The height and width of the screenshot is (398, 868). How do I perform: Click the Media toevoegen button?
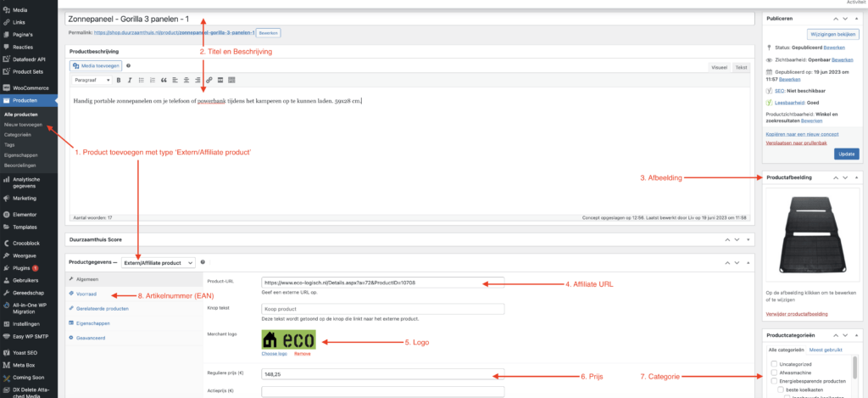[96, 65]
